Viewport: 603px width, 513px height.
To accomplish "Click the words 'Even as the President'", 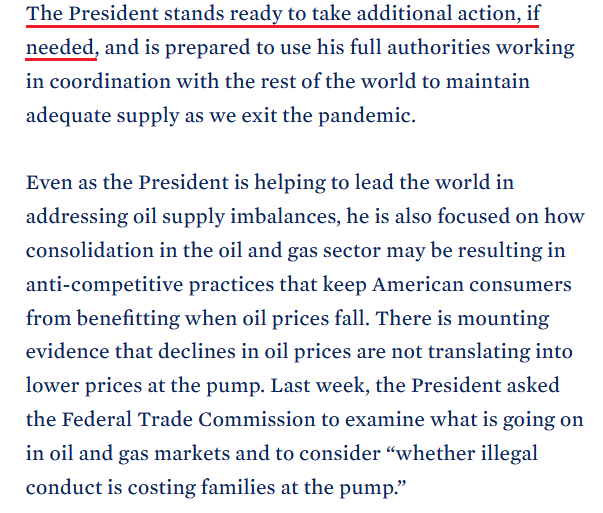I will click(x=127, y=183).
